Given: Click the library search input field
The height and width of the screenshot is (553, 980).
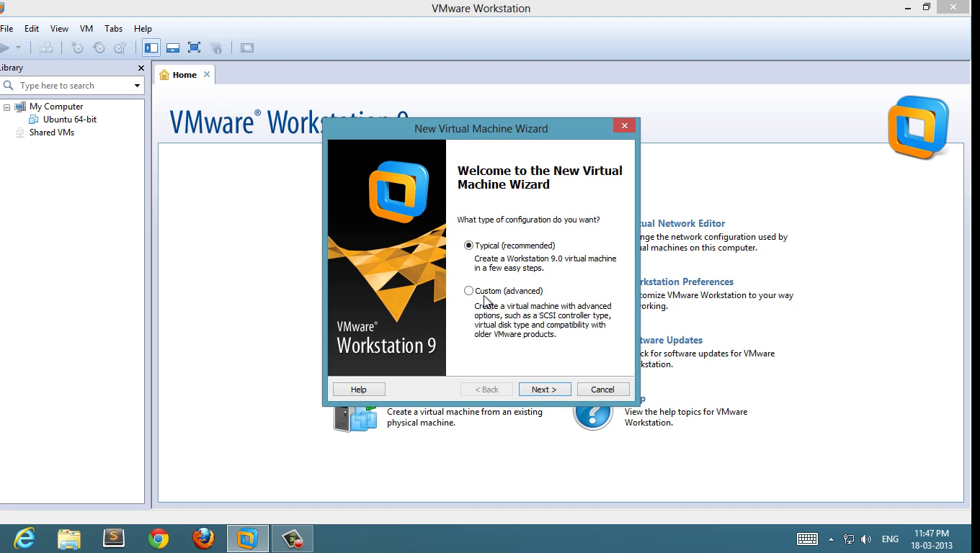Looking at the screenshot, I should tap(72, 86).
